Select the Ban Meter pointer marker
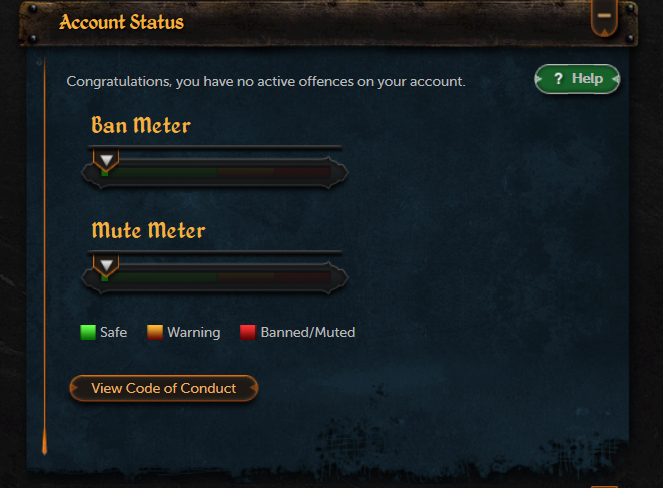663x488 pixels. 106,160
